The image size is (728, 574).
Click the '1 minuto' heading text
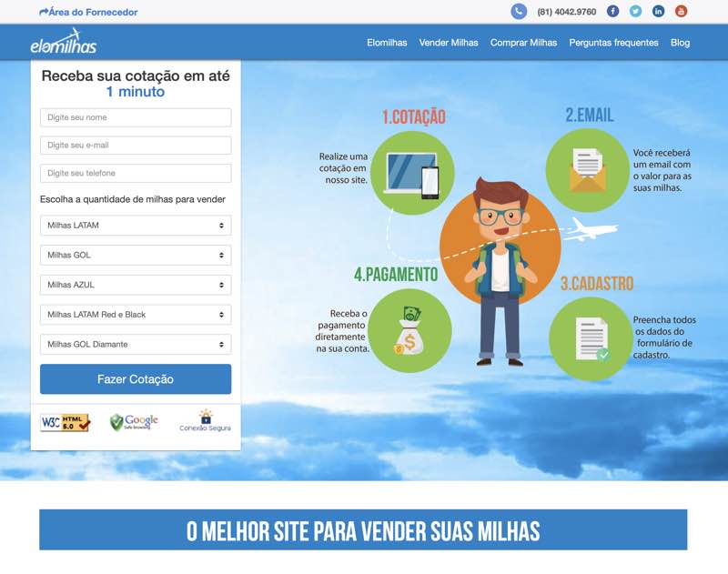tap(135, 92)
